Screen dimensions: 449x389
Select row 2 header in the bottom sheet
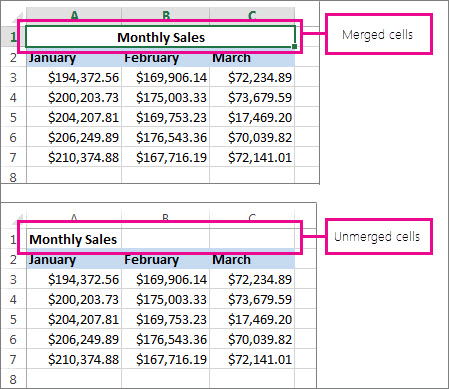coord(13,259)
